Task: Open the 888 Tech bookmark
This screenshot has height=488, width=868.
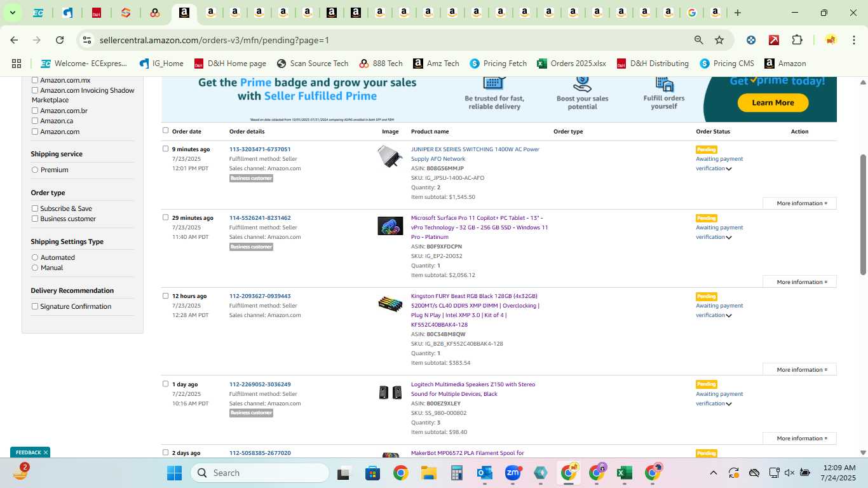Action: coord(381,64)
